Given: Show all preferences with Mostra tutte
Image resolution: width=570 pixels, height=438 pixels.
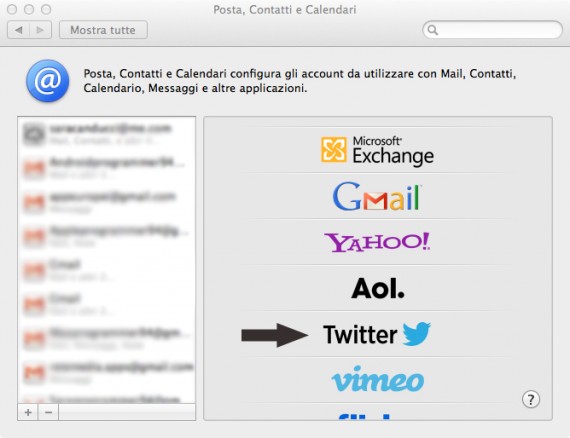Looking at the screenshot, I should point(103,30).
